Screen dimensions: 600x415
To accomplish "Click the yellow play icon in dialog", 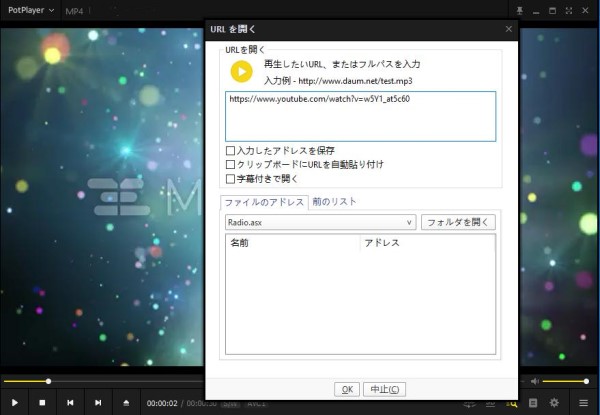I will pyautogui.click(x=241, y=72).
